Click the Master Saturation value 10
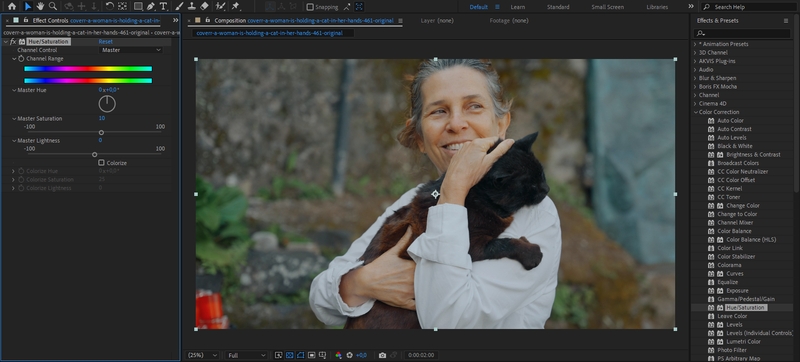Image resolution: width=800 pixels, height=362 pixels. point(102,118)
